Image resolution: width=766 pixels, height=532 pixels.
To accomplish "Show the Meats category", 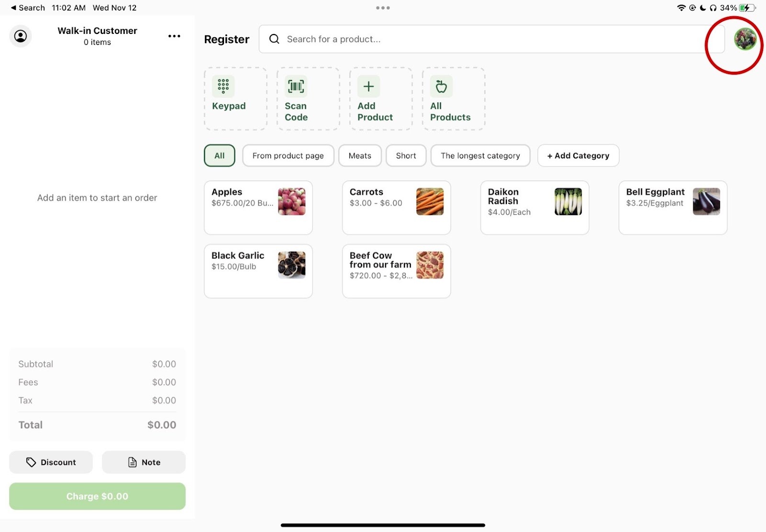I will point(360,155).
